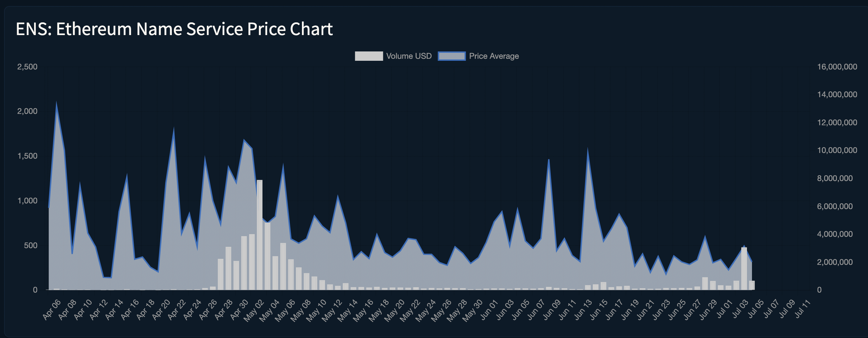Click the "May 12" date label

(332, 310)
